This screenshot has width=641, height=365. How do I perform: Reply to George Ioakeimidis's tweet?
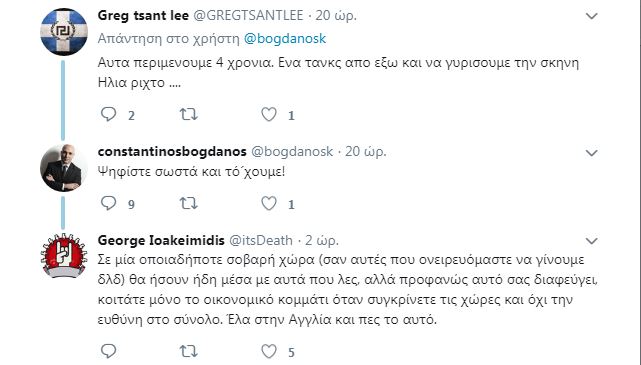click(108, 351)
